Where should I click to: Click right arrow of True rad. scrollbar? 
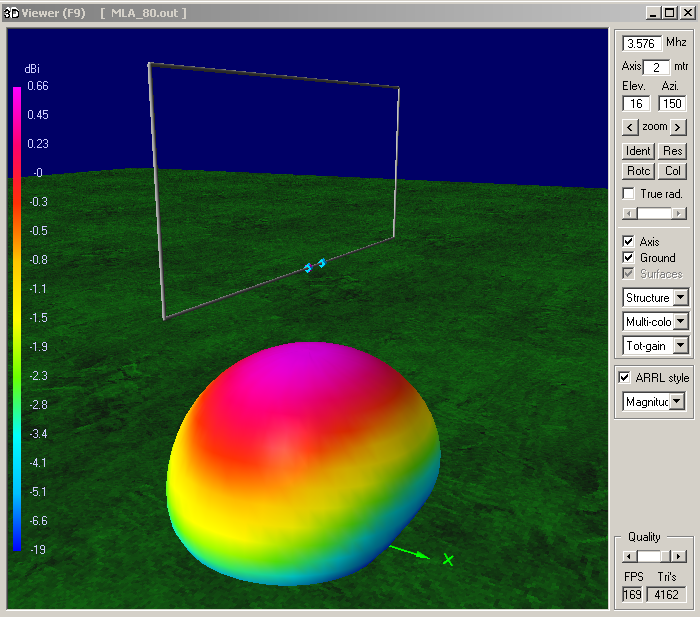pyautogui.click(x=680, y=213)
